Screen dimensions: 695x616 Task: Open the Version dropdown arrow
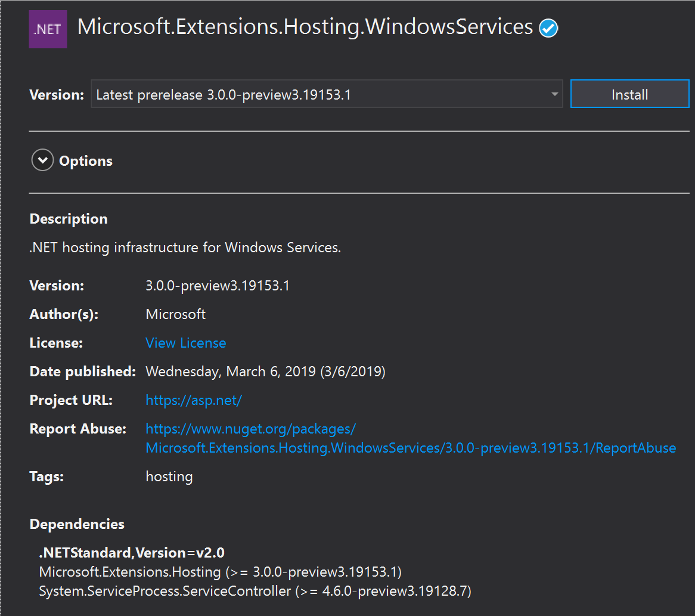click(554, 94)
